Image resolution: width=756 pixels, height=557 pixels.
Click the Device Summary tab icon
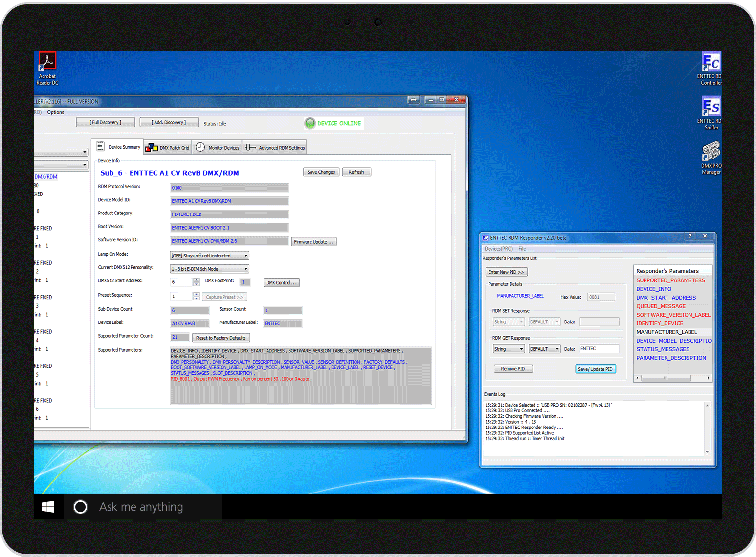coord(100,147)
